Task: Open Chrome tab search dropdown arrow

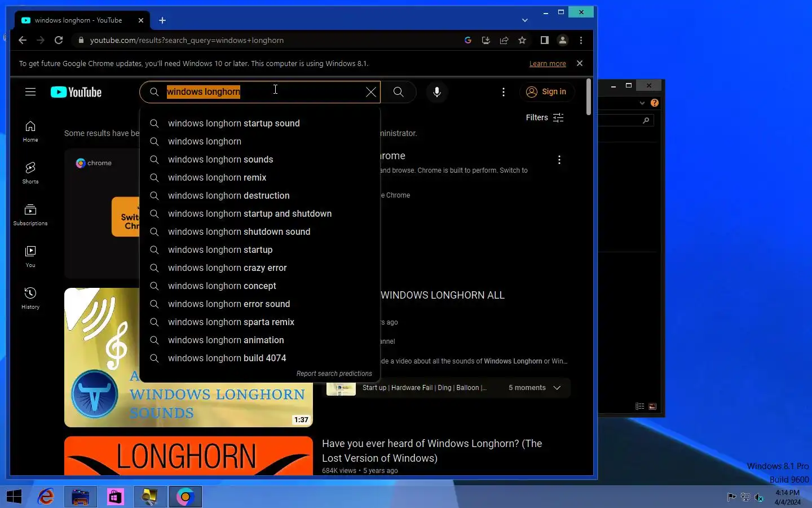Action: tap(525, 20)
